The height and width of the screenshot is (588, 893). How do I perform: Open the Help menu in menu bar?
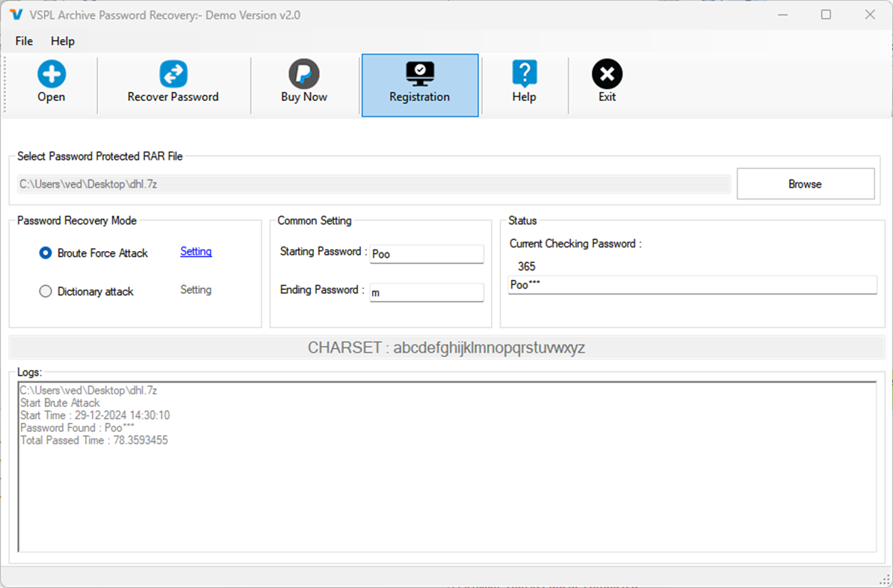[63, 41]
